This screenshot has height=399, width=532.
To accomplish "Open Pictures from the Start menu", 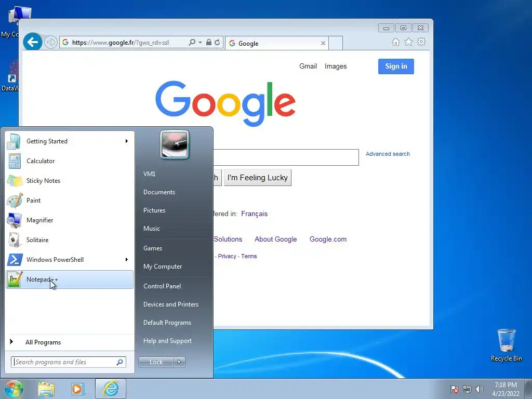I will click(154, 210).
